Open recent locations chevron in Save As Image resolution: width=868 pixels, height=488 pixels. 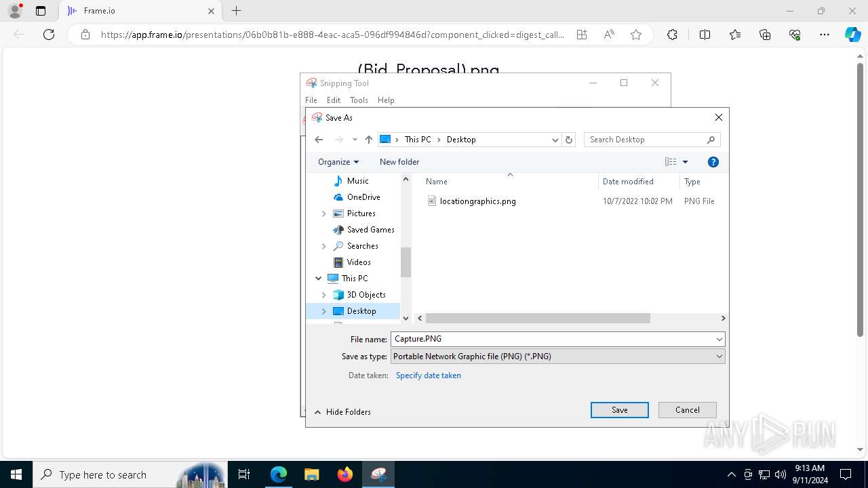pyautogui.click(x=355, y=140)
